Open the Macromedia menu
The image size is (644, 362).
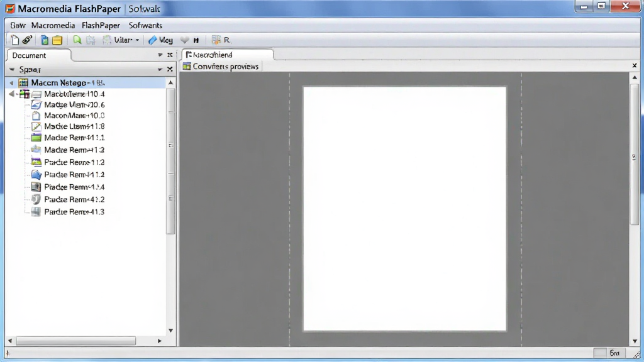[x=53, y=25]
